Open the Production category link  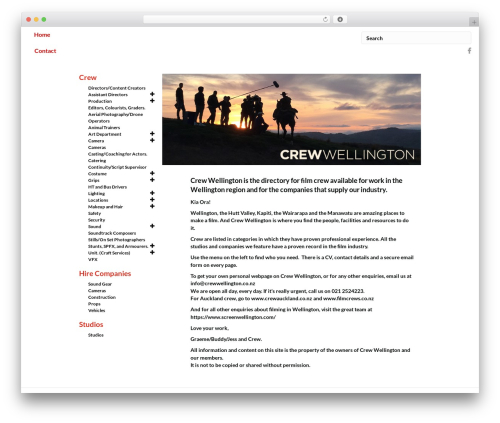pos(100,101)
